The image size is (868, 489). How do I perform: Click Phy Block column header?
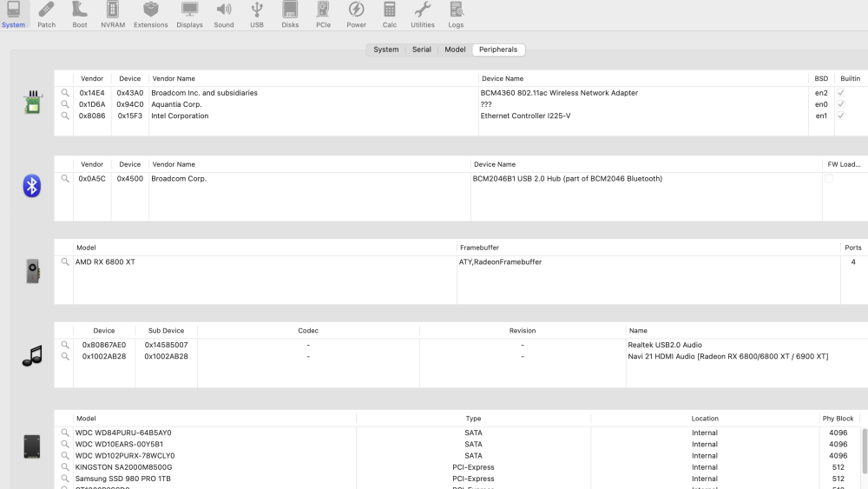pyautogui.click(x=838, y=419)
